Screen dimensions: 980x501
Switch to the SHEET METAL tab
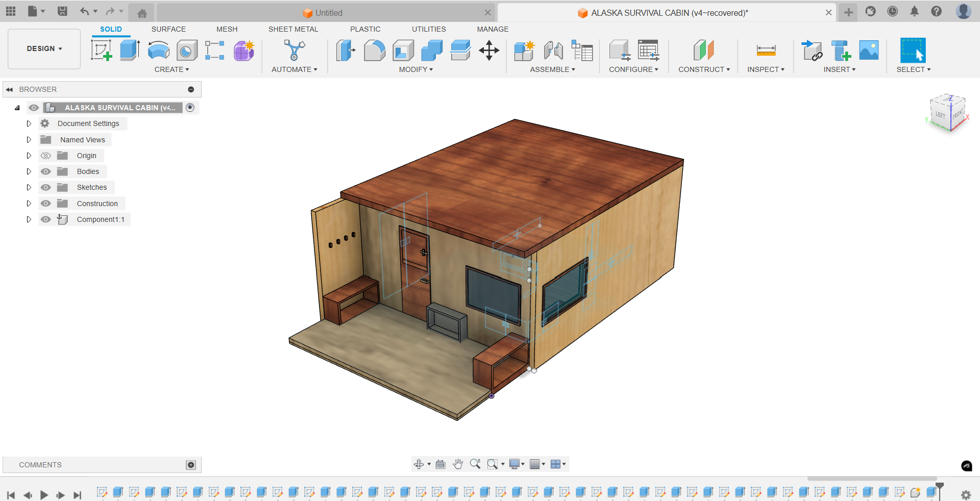pos(293,29)
